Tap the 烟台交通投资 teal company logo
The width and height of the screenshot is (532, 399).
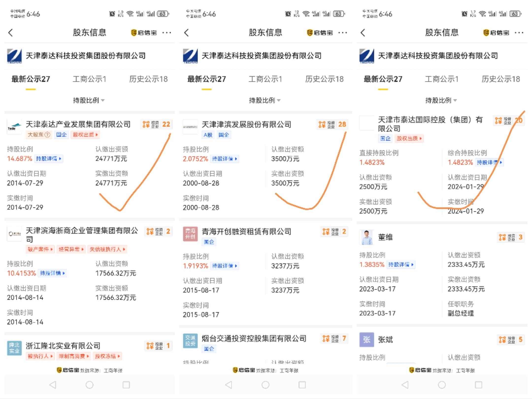coord(190,341)
